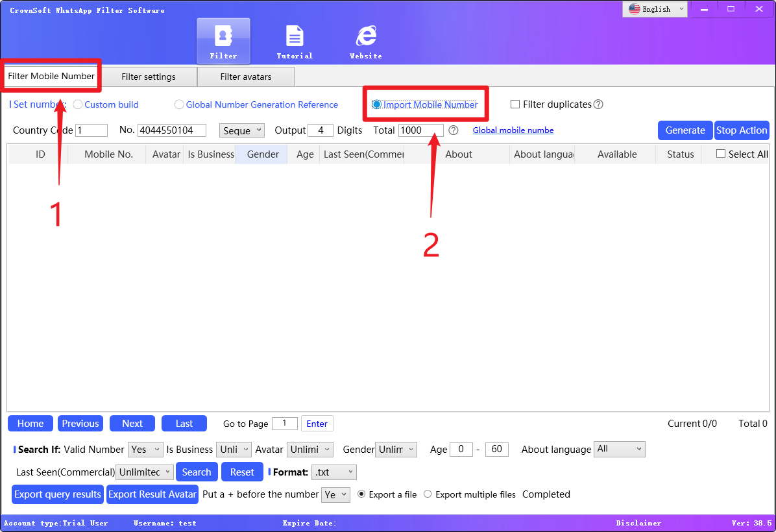Click the Mobile No. column header
776x532 pixels.
[108, 154]
